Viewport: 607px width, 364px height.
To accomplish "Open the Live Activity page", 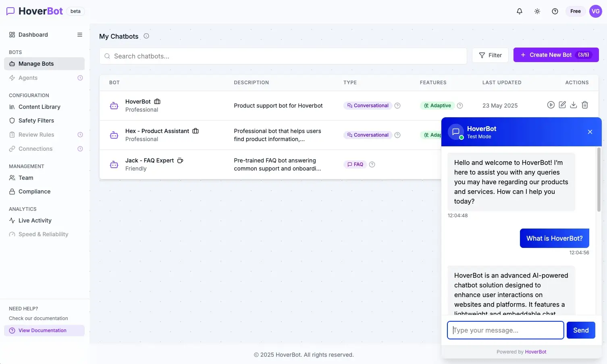I will (x=35, y=220).
